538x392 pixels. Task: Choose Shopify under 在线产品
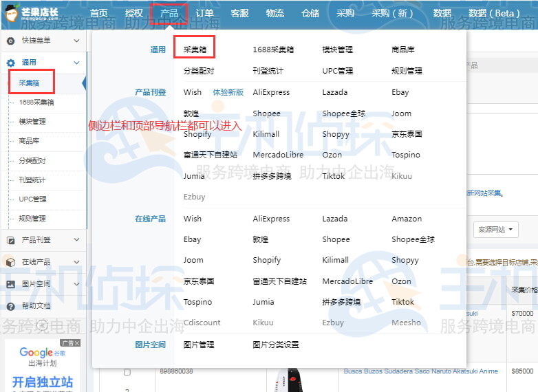pyautogui.click(x=267, y=260)
